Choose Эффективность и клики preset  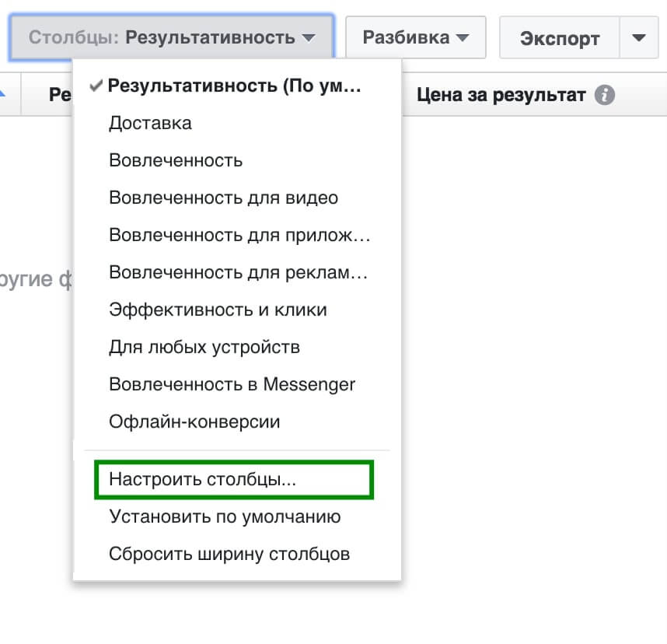(215, 310)
